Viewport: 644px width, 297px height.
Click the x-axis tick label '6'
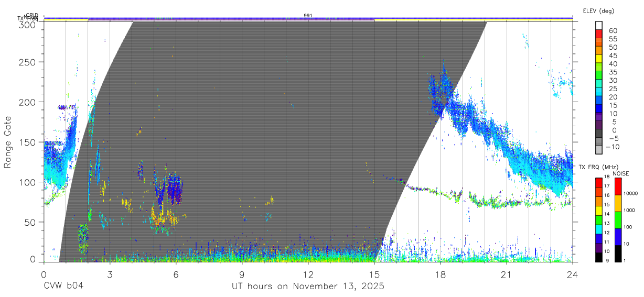(176, 274)
